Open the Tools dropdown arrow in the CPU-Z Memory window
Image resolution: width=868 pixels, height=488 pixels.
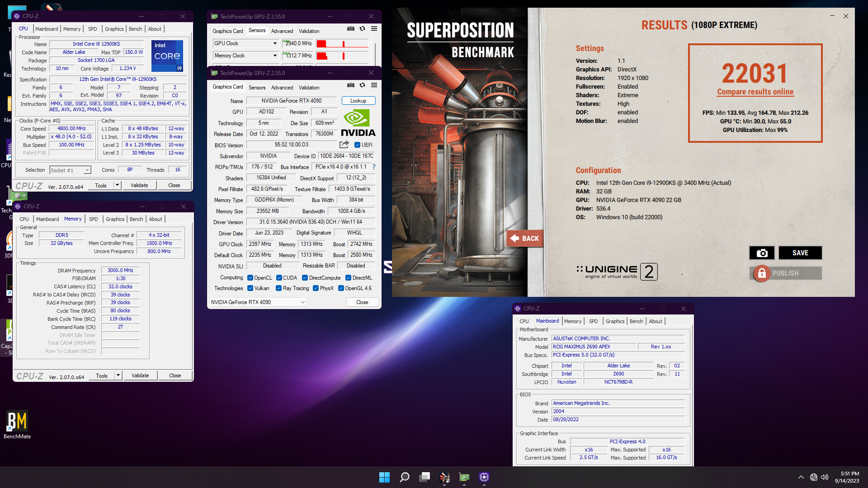click(118, 375)
